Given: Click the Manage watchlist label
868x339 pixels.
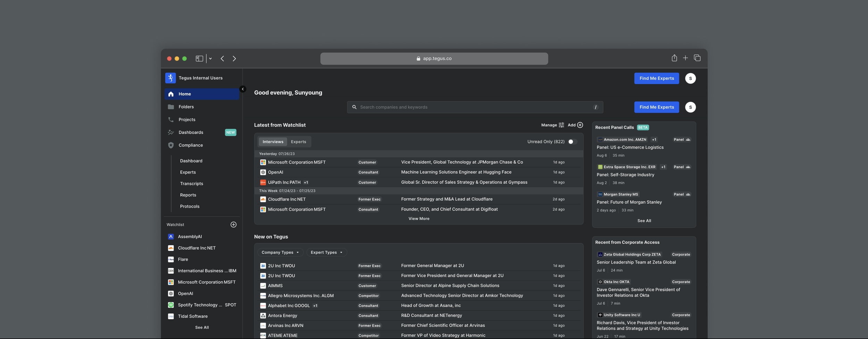Looking at the screenshot, I should (x=549, y=125).
